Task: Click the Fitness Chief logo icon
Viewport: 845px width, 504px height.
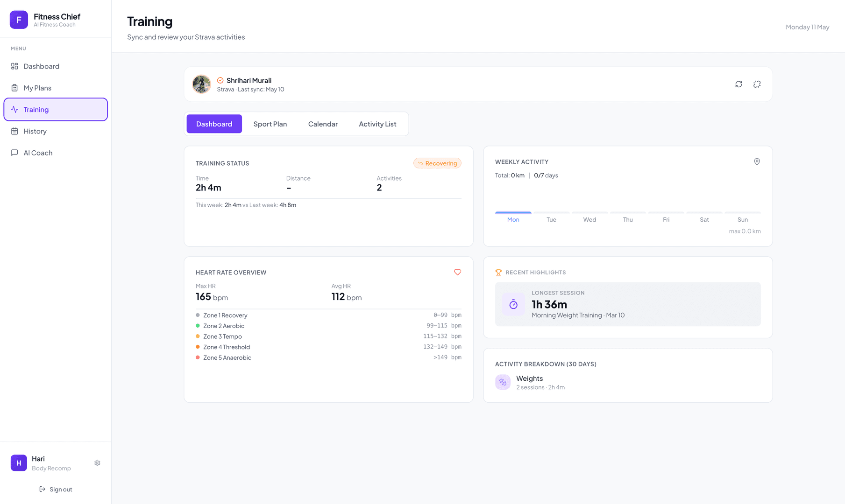Action: [x=19, y=20]
